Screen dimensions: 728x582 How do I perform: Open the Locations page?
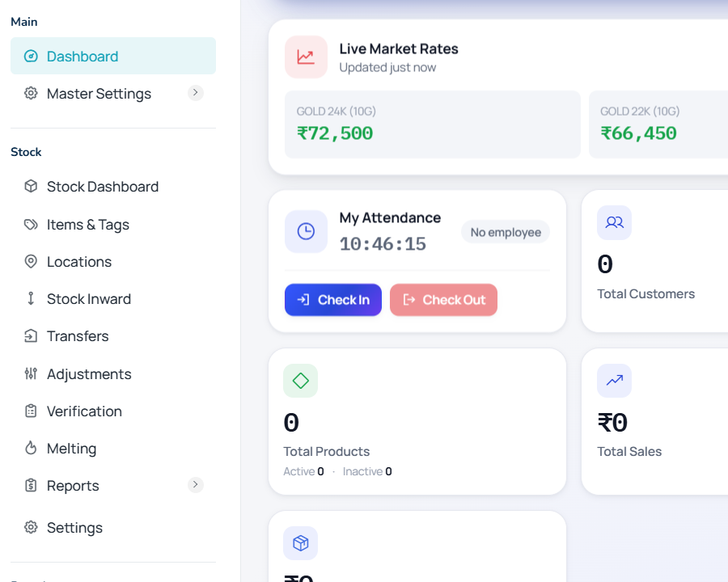point(112,262)
